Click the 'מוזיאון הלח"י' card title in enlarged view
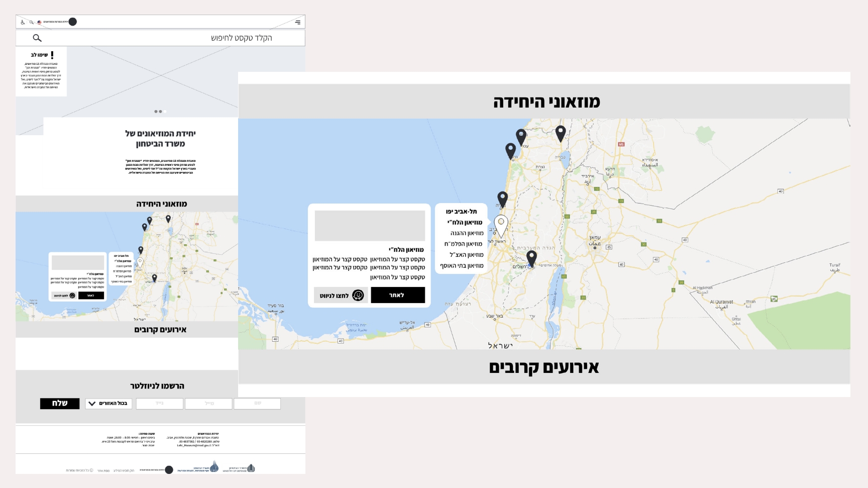 (406, 250)
